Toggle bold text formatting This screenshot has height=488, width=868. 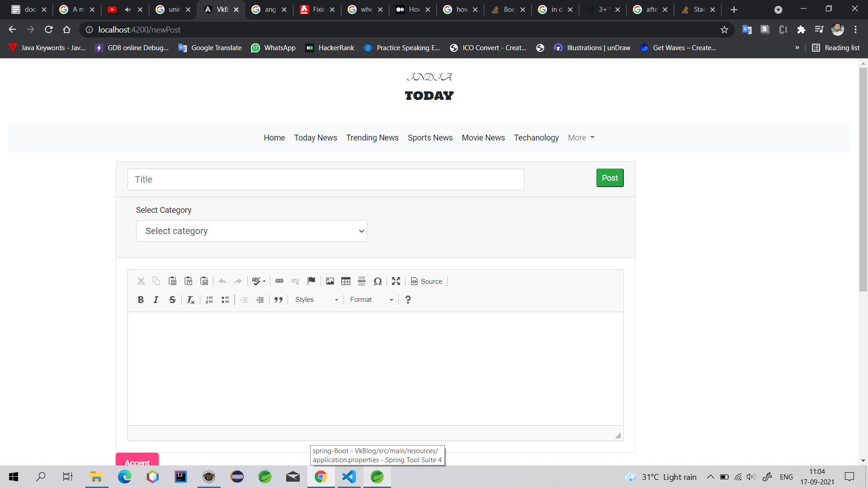click(141, 300)
